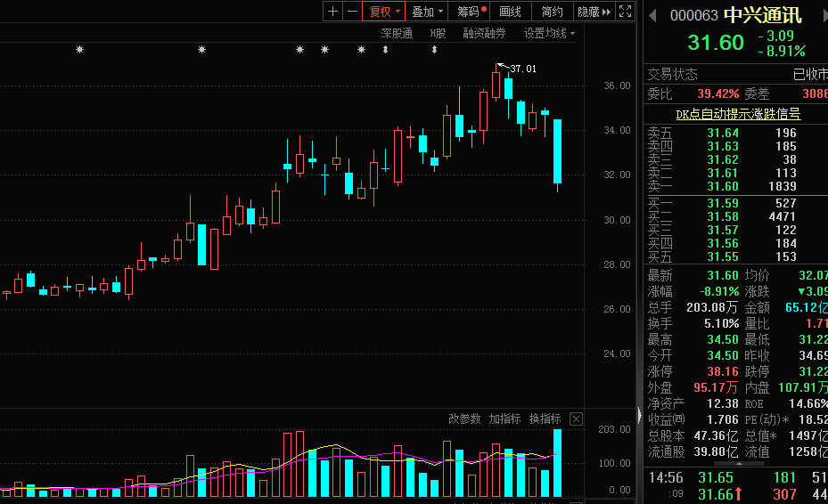Click the 14:56 trade tick row

coord(737,477)
